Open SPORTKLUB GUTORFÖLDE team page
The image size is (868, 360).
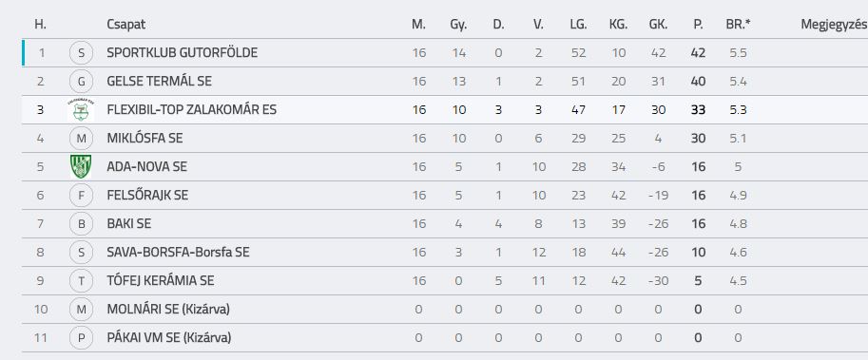(183, 53)
